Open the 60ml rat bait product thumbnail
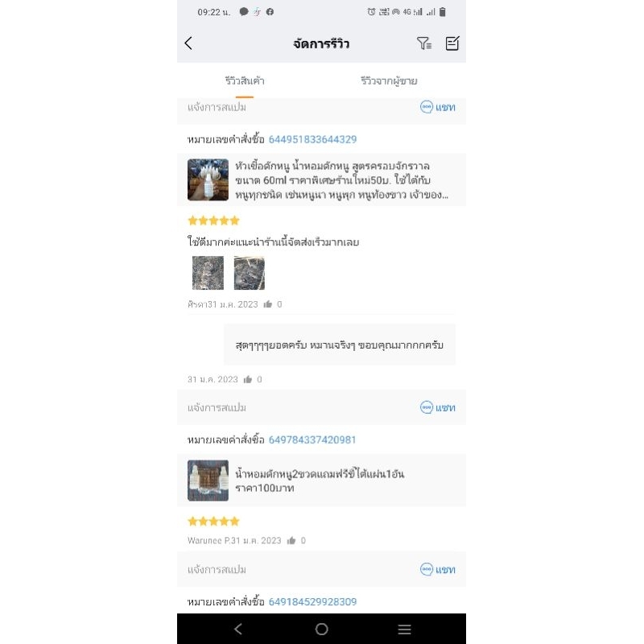This screenshot has width=644, height=644. click(x=208, y=180)
